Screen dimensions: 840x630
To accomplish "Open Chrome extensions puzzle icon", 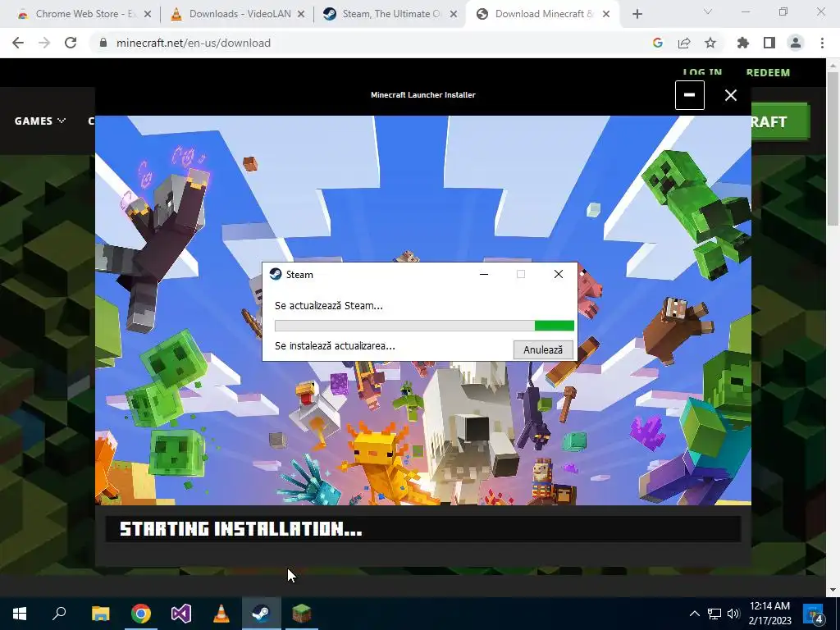I will [x=743, y=43].
